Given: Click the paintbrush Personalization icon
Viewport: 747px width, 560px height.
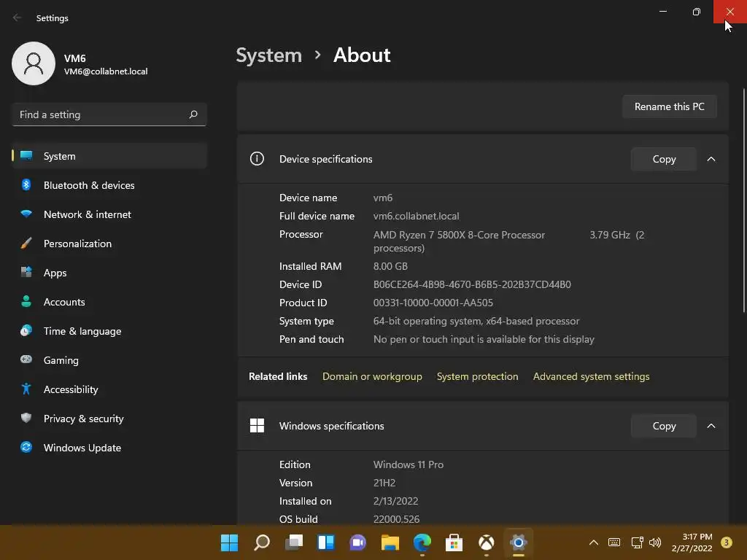Looking at the screenshot, I should click(x=26, y=243).
